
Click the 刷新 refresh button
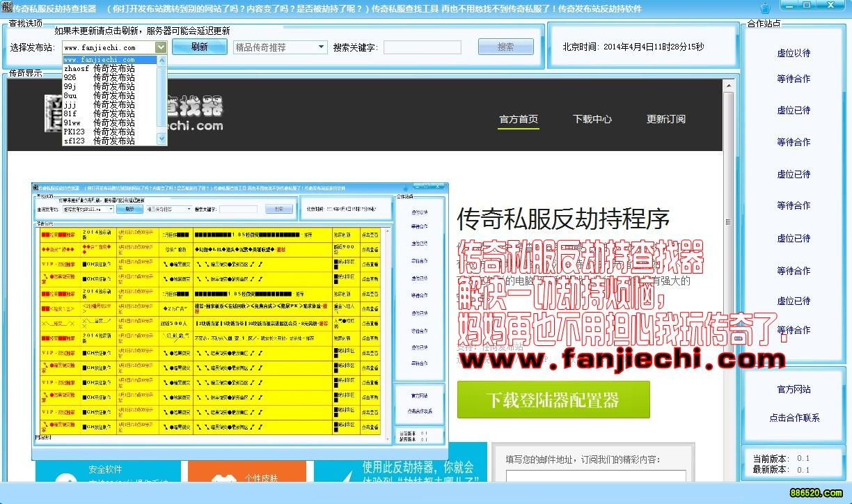[x=199, y=47]
